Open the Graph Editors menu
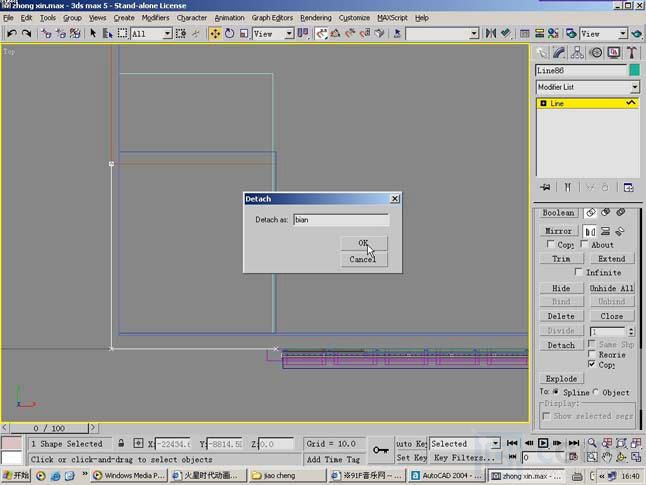Image resolution: width=646 pixels, height=485 pixels. [272, 18]
